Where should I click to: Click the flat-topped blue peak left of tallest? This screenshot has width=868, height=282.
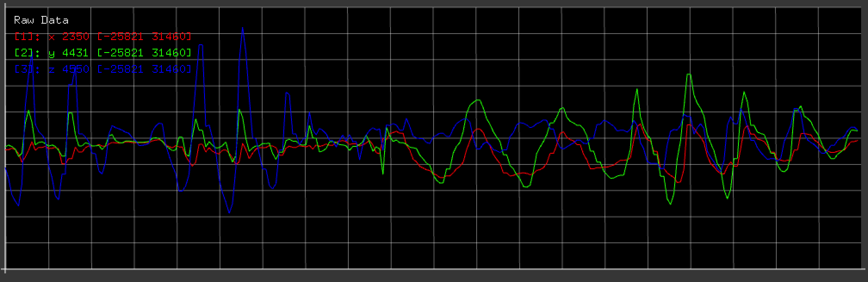click(x=200, y=46)
